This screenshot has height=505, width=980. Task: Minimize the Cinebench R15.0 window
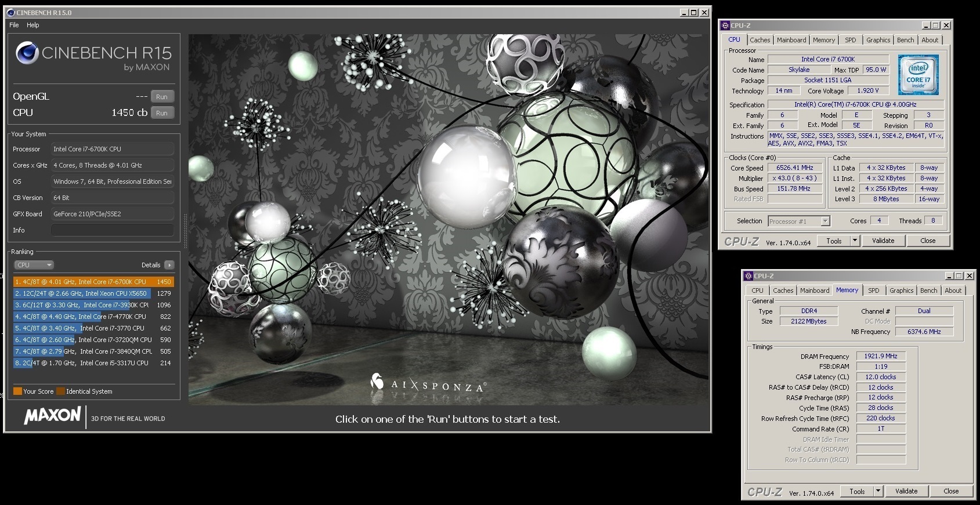[x=684, y=12]
